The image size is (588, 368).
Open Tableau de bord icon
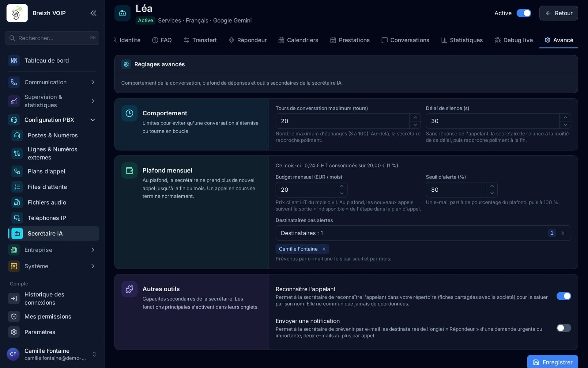tap(14, 60)
